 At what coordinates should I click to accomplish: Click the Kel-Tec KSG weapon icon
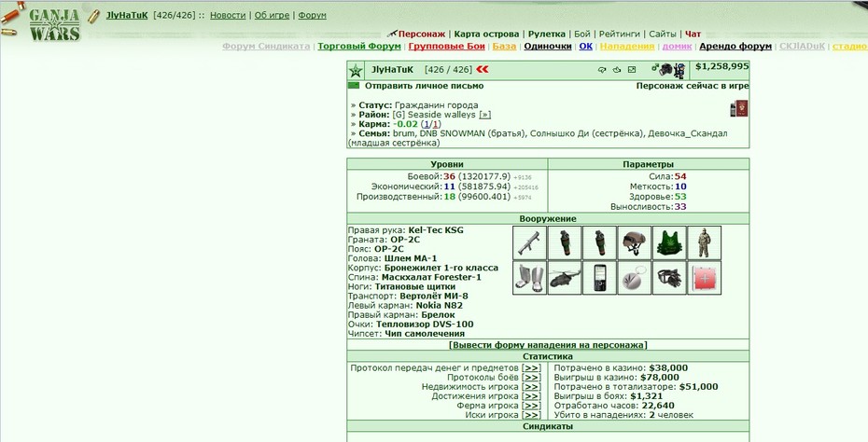pos(530,242)
